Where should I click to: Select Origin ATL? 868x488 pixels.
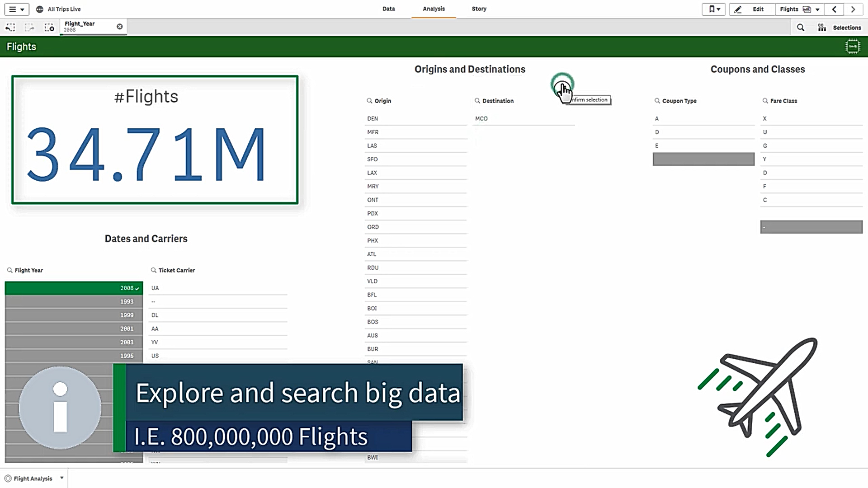pos(415,254)
